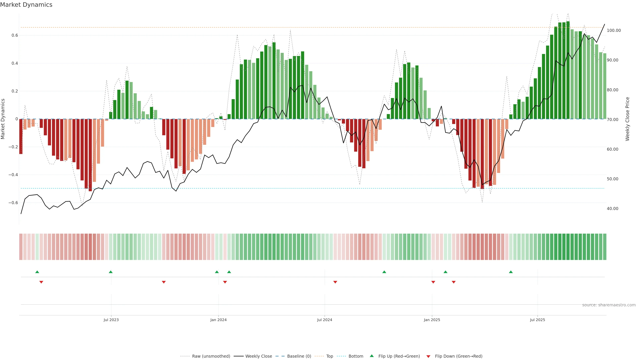Click the flip-up triangle between Jul 2024 and Jan 2025

click(384, 272)
